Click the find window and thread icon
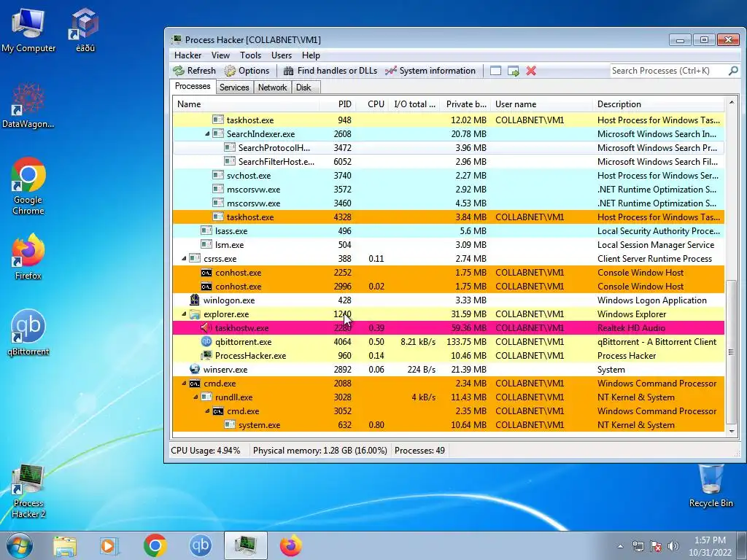 coord(513,71)
